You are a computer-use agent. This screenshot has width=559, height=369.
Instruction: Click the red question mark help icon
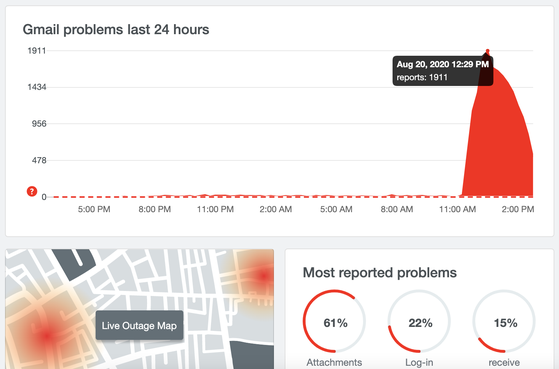(32, 191)
